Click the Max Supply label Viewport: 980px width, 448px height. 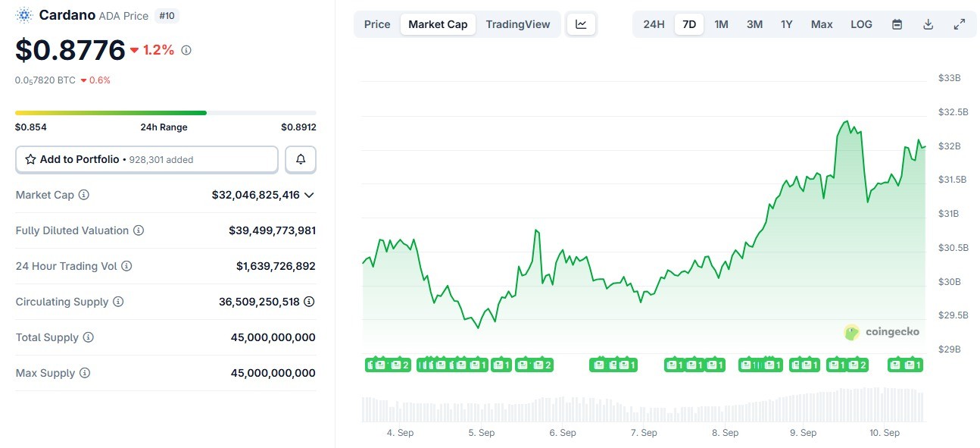click(x=45, y=373)
